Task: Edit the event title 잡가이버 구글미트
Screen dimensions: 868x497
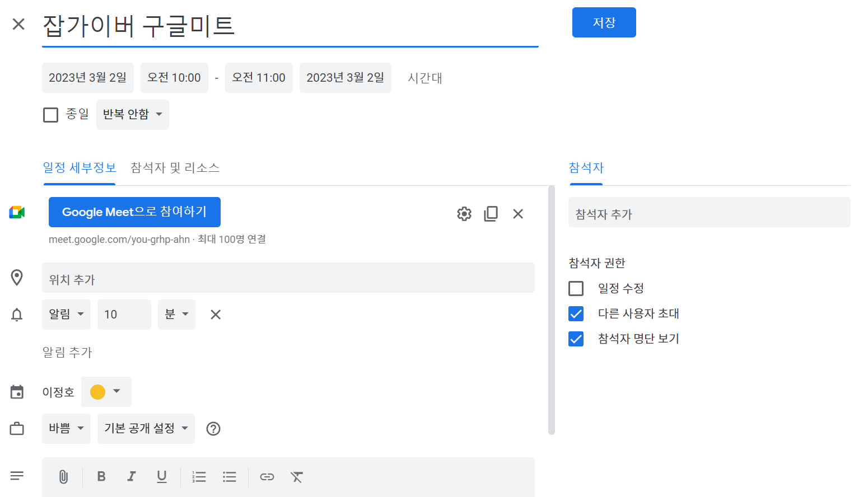Action: pyautogui.click(x=290, y=26)
